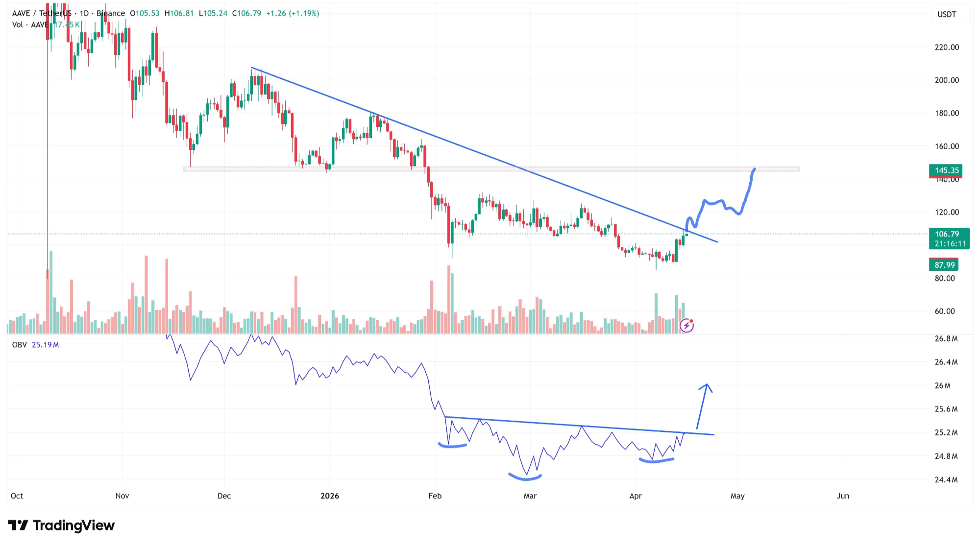The width and height of the screenshot is (980, 545).
Task: Click the Mar label on time axis
Action: (530, 496)
